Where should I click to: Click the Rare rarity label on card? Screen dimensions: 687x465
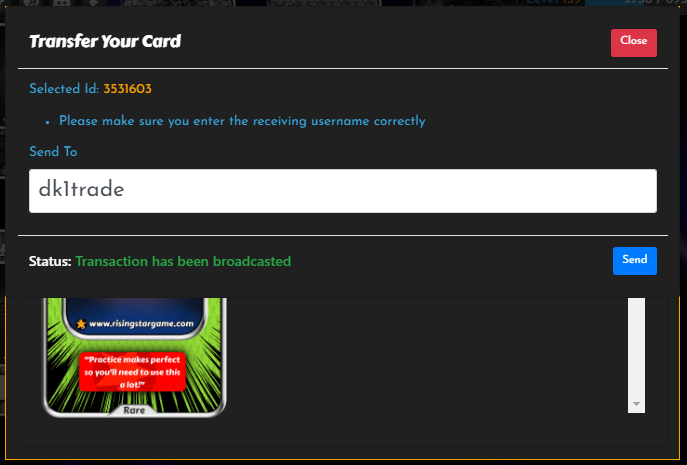pyautogui.click(x=134, y=410)
